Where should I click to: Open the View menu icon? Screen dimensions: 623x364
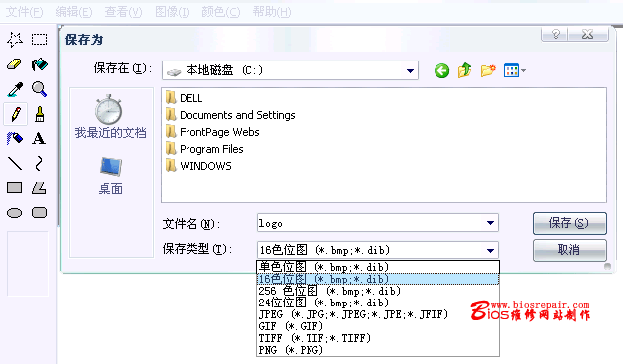(514, 70)
